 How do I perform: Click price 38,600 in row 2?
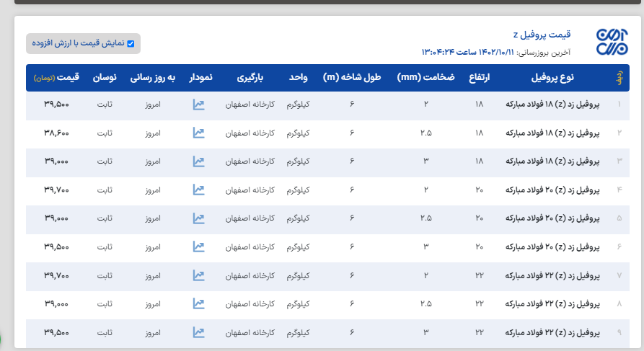[56, 133]
